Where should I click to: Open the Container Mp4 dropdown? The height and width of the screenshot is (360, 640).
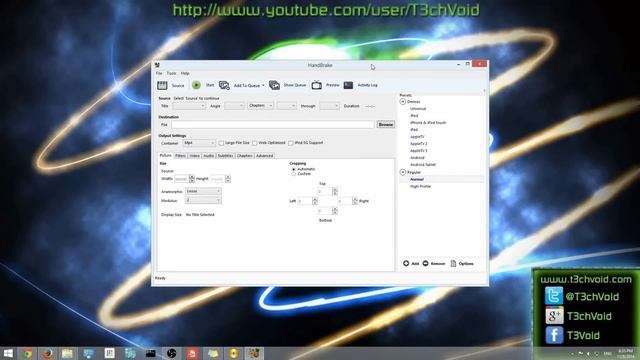tap(199, 143)
